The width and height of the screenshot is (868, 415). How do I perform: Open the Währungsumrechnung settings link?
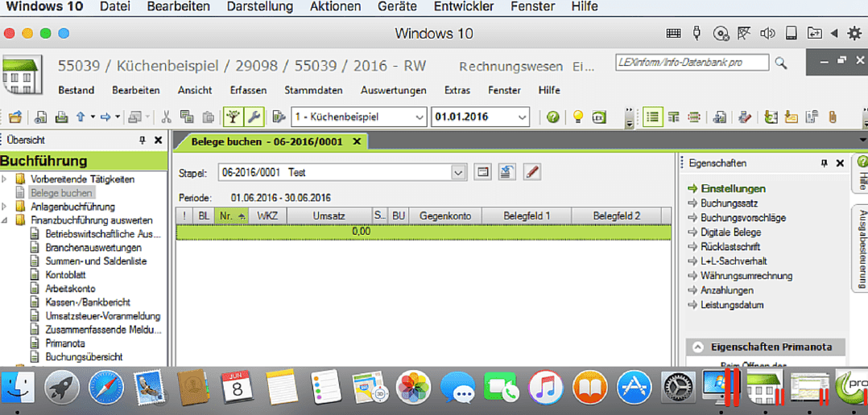746,276
